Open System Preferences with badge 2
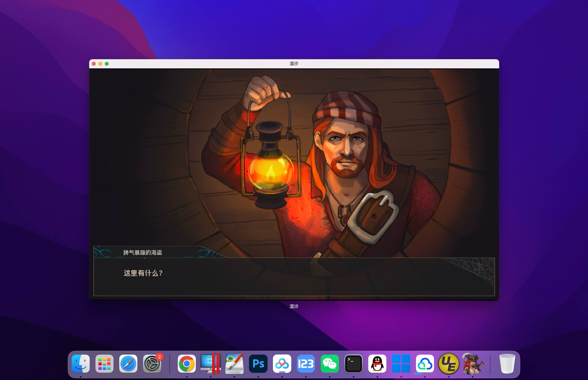Image resolution: width=588 pixels, height=380 pixels. coord(152,363)
